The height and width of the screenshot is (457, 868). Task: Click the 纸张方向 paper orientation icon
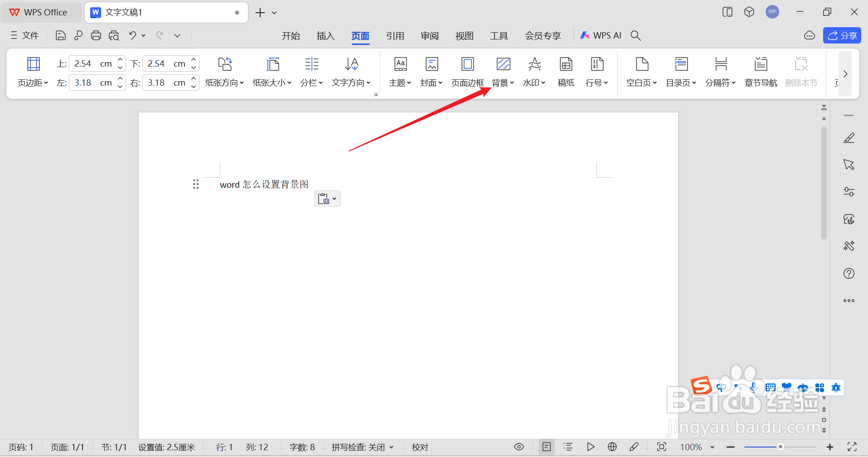pos(225,64)
